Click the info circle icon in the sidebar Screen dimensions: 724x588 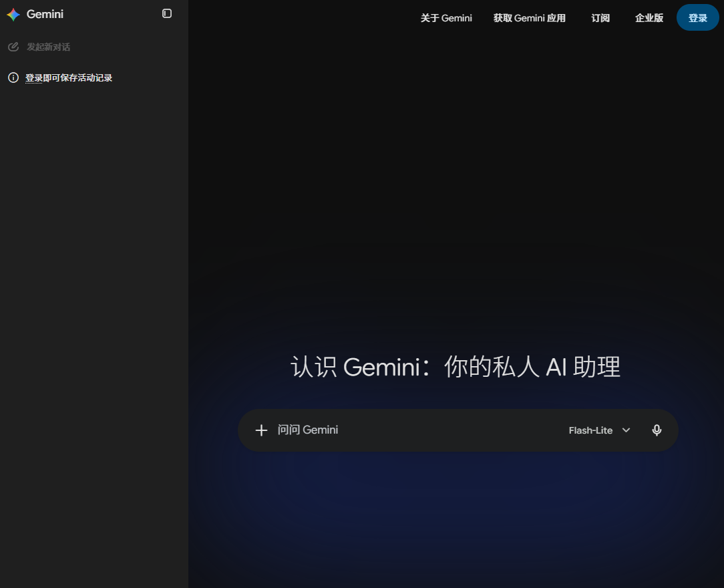tap(13, 78)
